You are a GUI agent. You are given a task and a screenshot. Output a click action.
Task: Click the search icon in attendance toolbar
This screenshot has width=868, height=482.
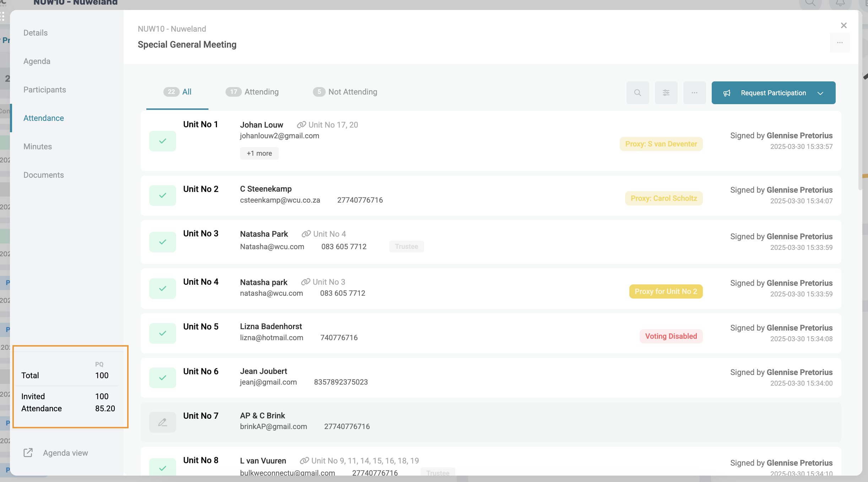(638, 93)
